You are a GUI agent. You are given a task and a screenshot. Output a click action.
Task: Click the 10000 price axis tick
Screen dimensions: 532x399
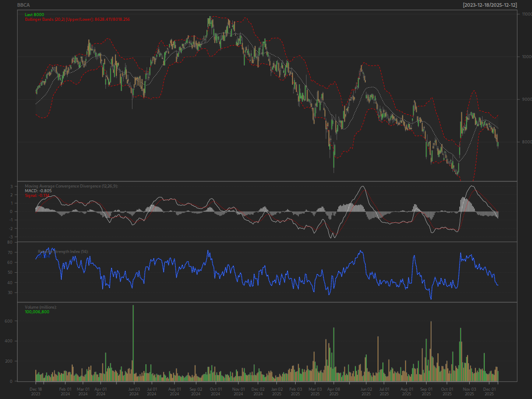[526, 57]
